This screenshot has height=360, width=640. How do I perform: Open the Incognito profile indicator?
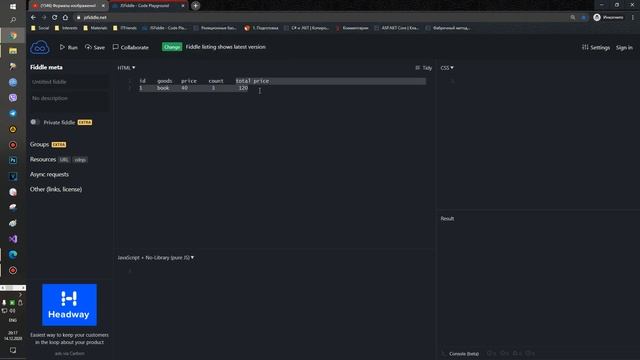[x=608, y=18]
